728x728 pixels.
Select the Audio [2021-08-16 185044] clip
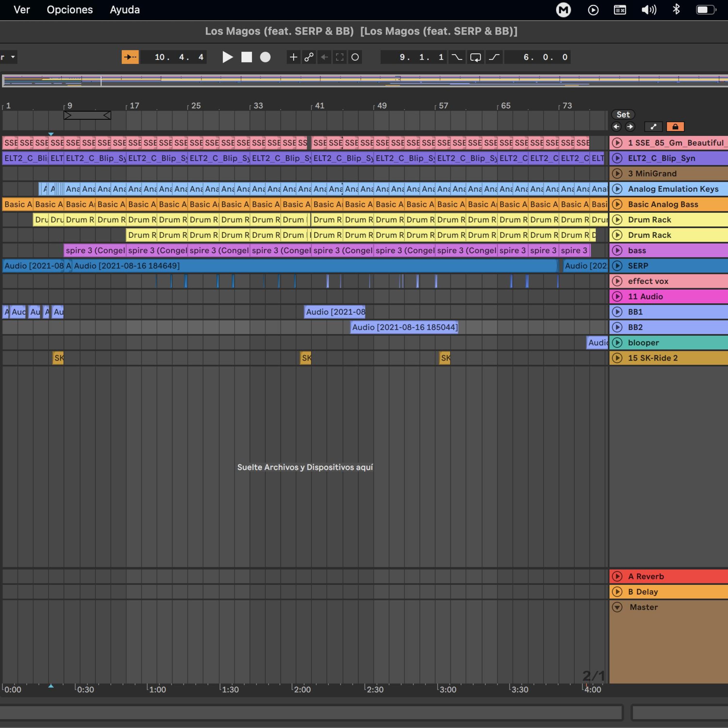[404, 327]
